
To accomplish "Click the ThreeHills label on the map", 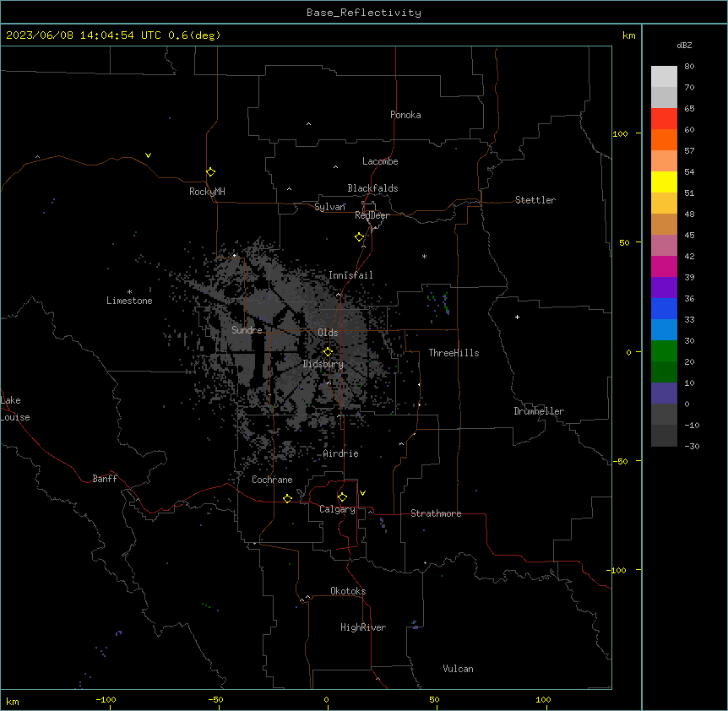I will tap(454, 353).
